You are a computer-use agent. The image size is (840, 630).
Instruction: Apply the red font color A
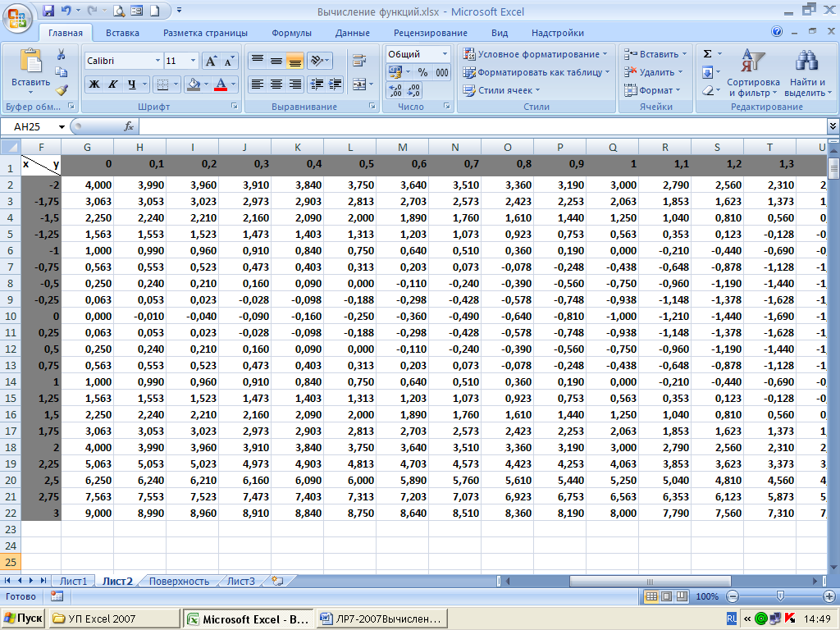(x=220, y=84)
